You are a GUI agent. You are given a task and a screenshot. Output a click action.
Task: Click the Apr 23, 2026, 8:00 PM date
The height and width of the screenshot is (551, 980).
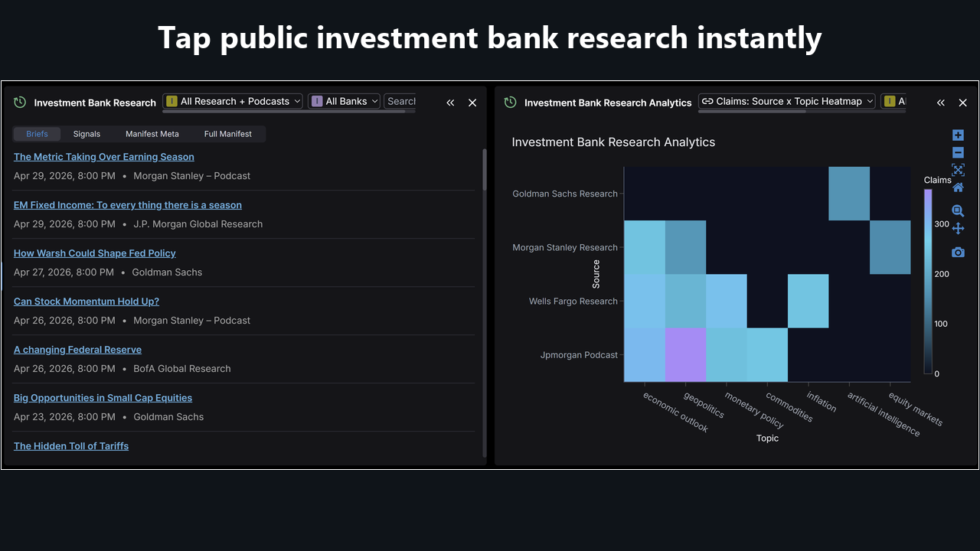tap(64, 417)
